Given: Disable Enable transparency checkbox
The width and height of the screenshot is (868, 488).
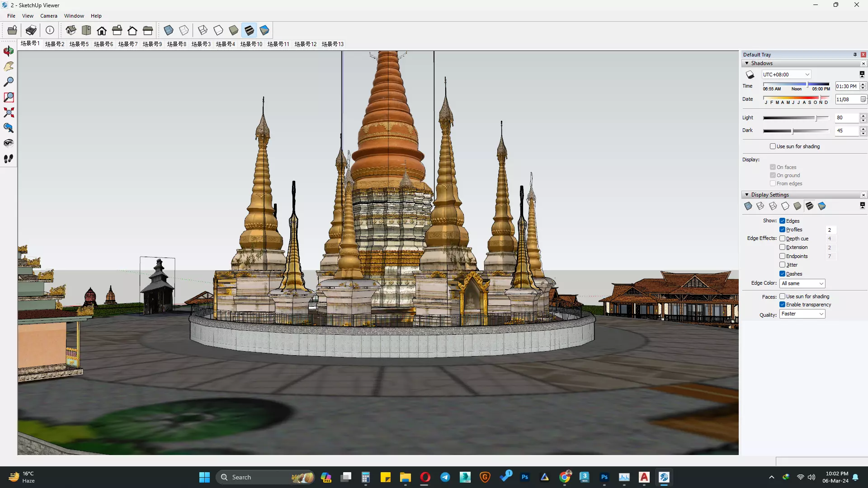Looking at the screenshot, I should [x=782, y=305].
